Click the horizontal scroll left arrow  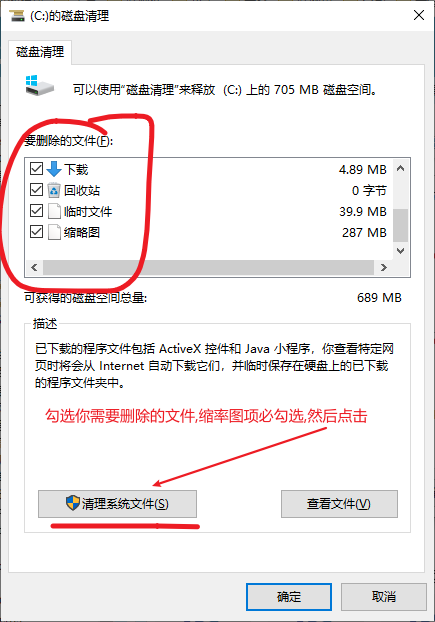34,268
